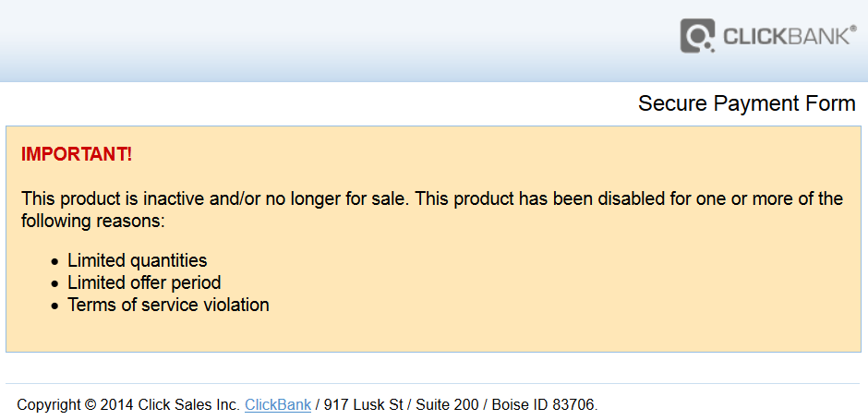Select the Limited offer period bullet item
Screen dimensions: 868x420
pos(144,282)
